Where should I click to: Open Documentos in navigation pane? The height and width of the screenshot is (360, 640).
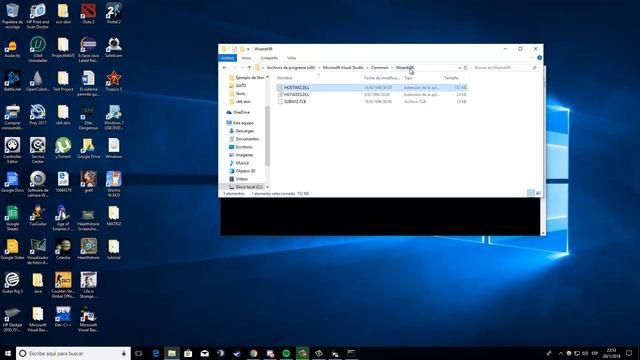[244, 139]
